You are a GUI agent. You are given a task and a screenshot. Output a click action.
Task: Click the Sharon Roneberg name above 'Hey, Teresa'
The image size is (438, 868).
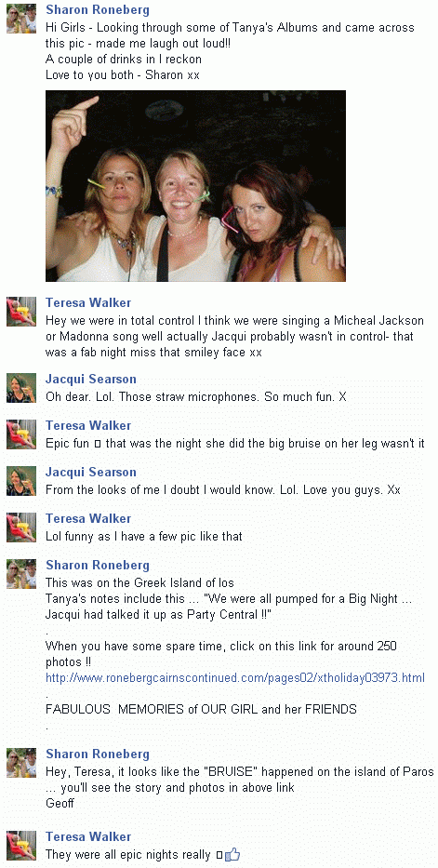click(98, 754)
